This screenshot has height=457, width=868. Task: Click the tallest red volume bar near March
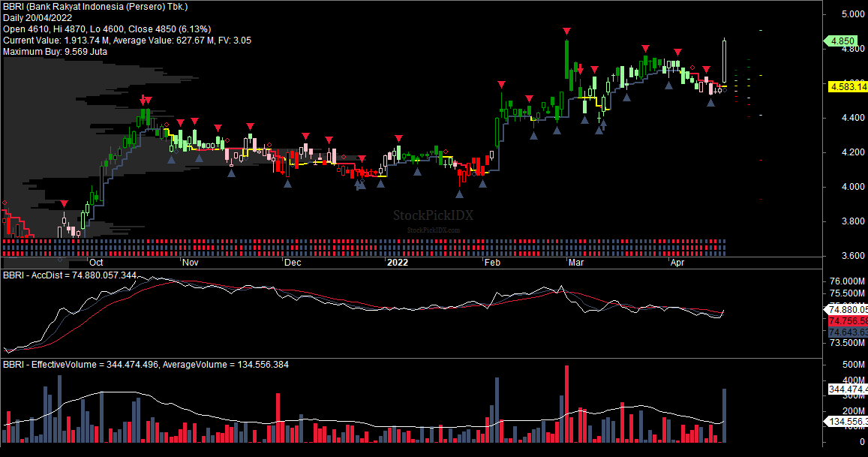click(566, 404)
